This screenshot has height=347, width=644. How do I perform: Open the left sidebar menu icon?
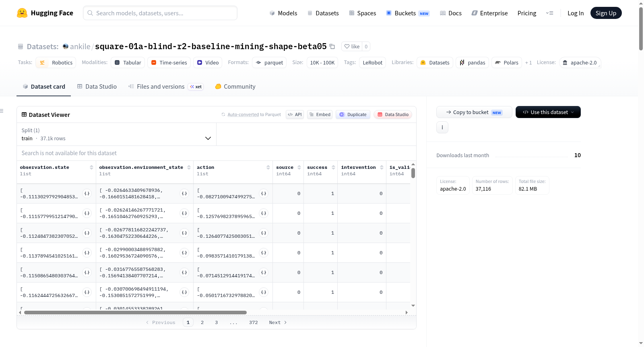tap(2, 111)
